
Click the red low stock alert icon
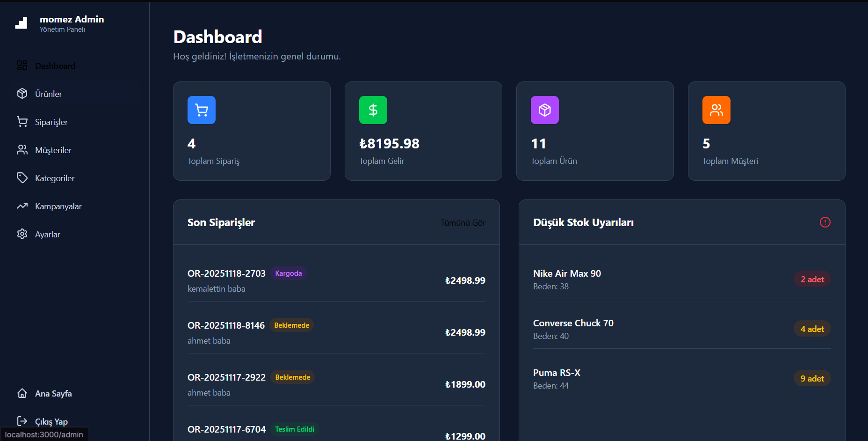tap(825, 222)
